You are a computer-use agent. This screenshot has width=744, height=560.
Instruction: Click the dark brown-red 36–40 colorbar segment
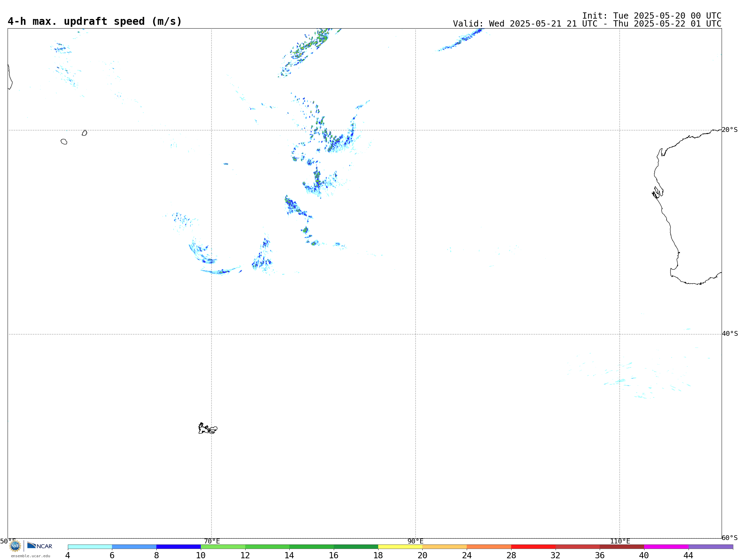point(622,547)
